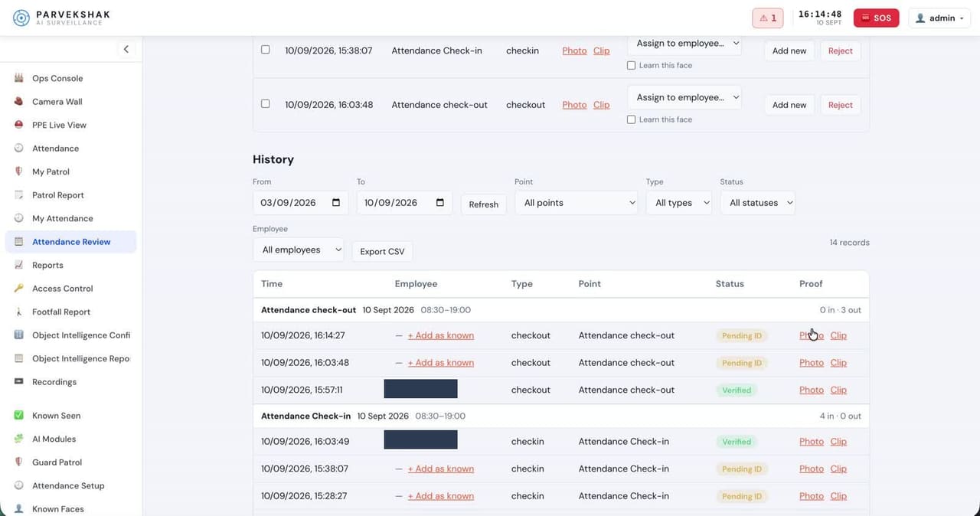The height and width of the screenshot is (516, 980).
Task: Collapse the sidebar with the chevron button
Action: point(126,49)
